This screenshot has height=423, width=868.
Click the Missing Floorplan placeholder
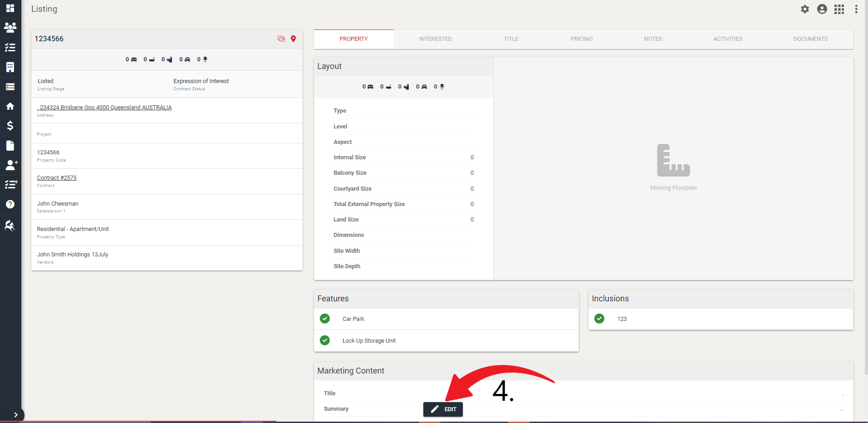pyautogui.click(x=673, y=168)
